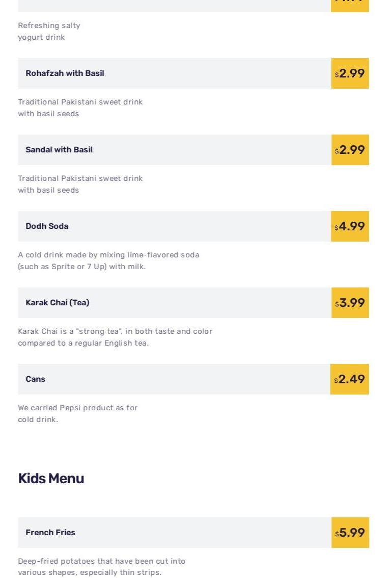Select the French Fries item title

[x=50, y=533]
